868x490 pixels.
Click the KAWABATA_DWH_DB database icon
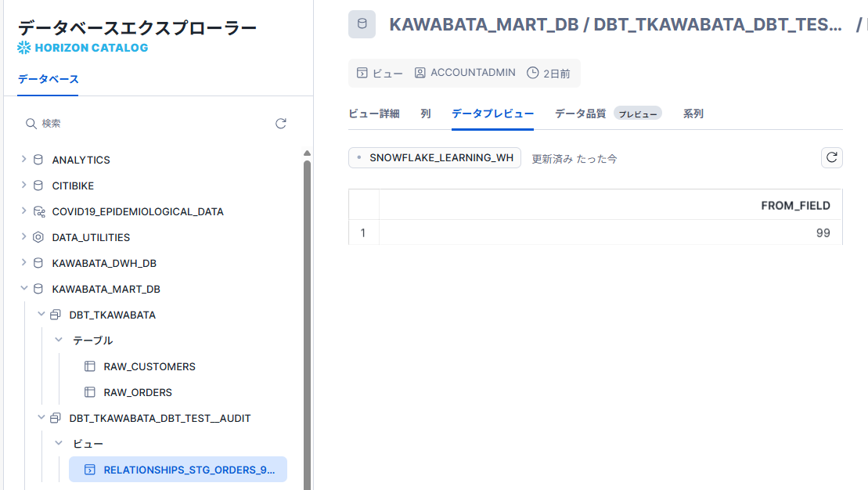(38, 263)
